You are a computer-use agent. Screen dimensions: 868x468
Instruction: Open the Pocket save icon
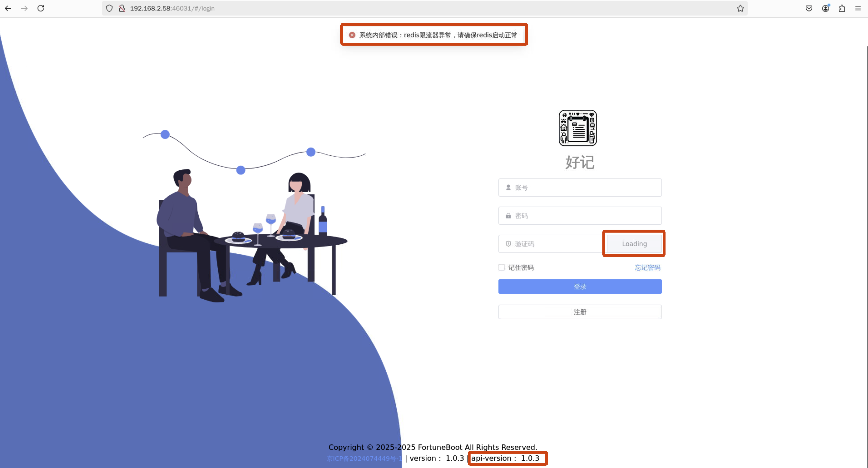pyautogui.click(x=809, y=8)
